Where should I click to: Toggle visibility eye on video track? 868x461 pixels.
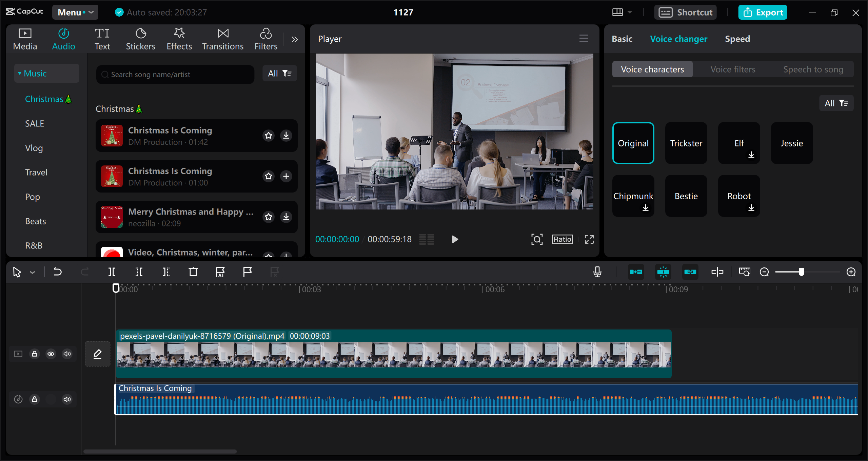click(51, 354)
